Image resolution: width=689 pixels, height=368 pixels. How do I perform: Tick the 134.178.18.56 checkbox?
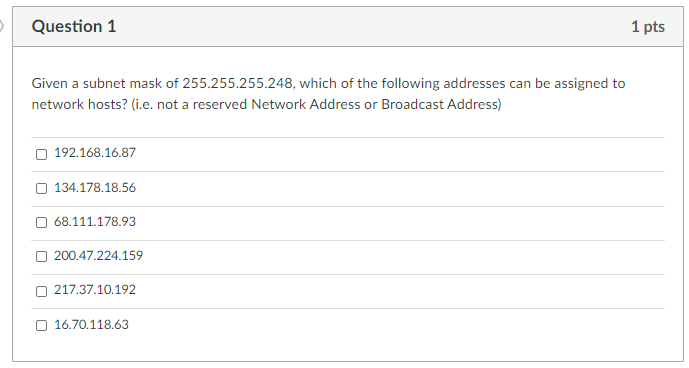click(41, 189)
